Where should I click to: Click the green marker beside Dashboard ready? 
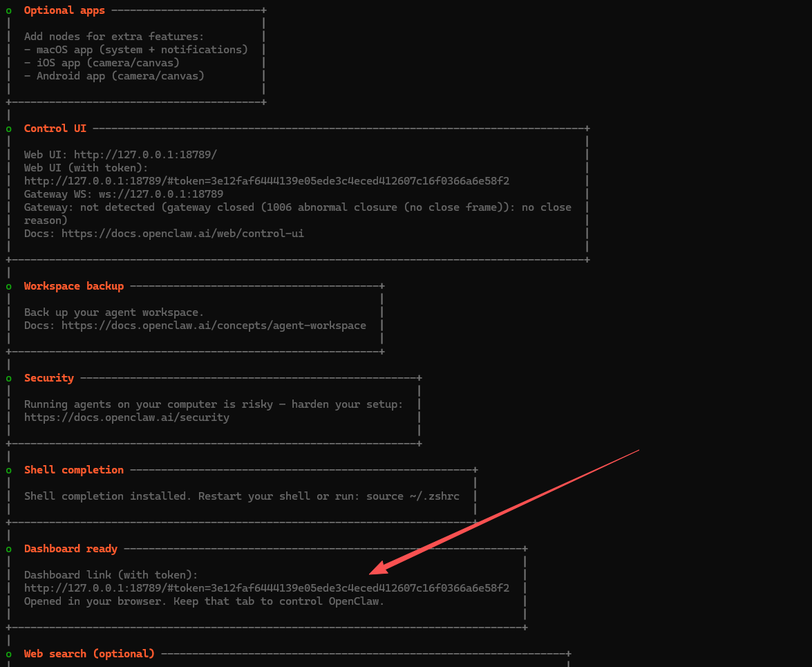[8, 549]
